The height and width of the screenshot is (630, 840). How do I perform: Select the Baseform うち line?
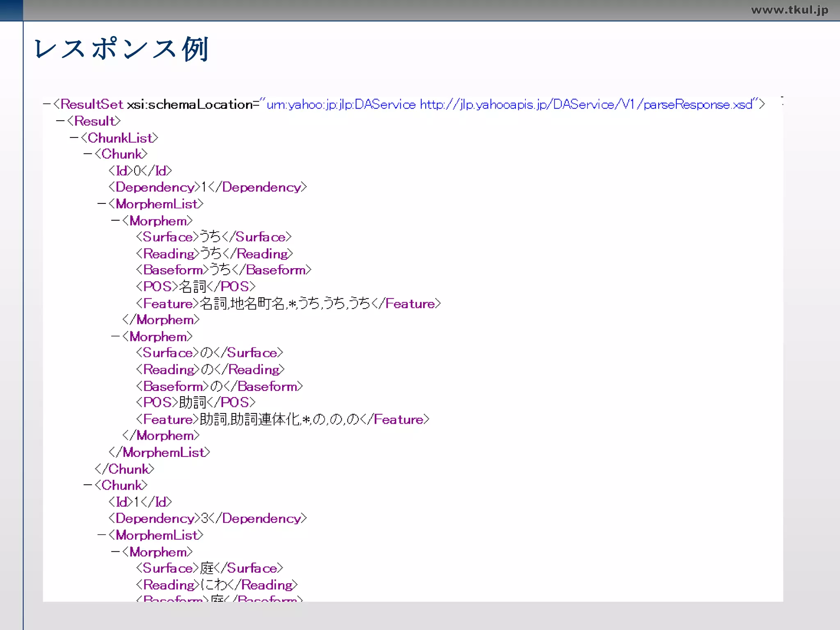coord(224,270)
